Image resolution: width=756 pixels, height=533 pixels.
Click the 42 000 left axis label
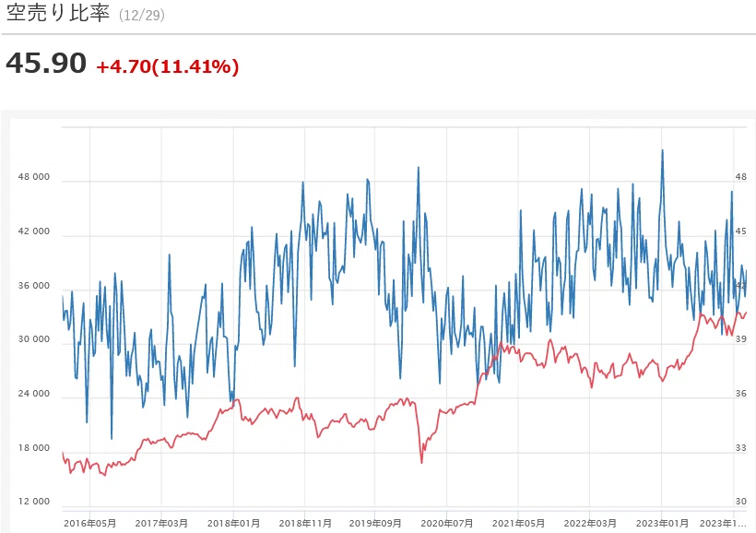pos(34,231)
